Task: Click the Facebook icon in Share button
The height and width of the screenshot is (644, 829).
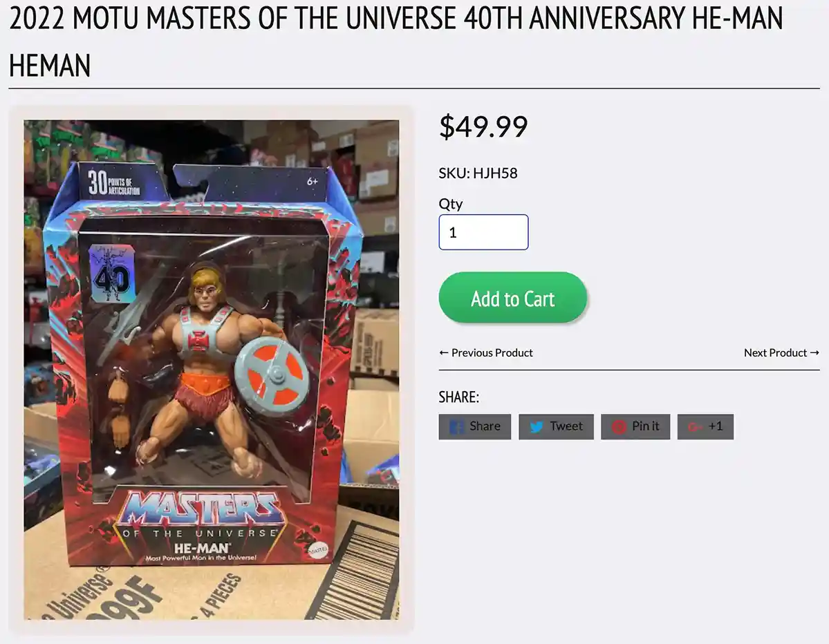Action: pyautogui.click(x=457, y=427)
